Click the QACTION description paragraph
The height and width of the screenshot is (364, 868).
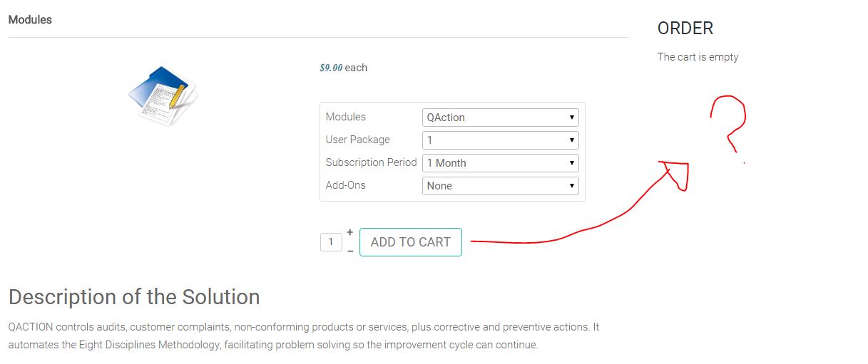303,336
